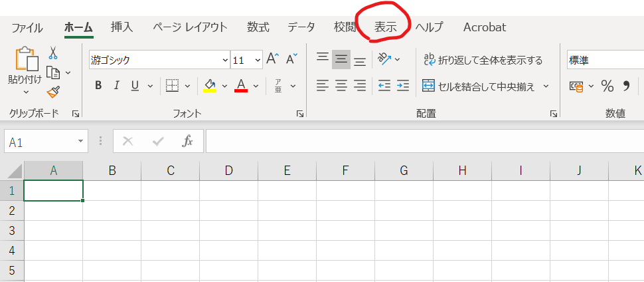
Task: Open the ヘルプ tab
Action: pyautogui.click(x=429, y=27)
